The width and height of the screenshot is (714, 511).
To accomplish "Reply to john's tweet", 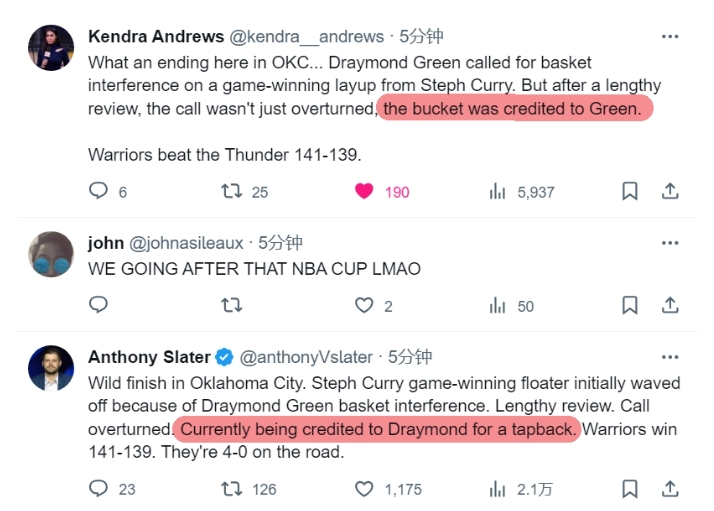I will (x=98, y=305).
